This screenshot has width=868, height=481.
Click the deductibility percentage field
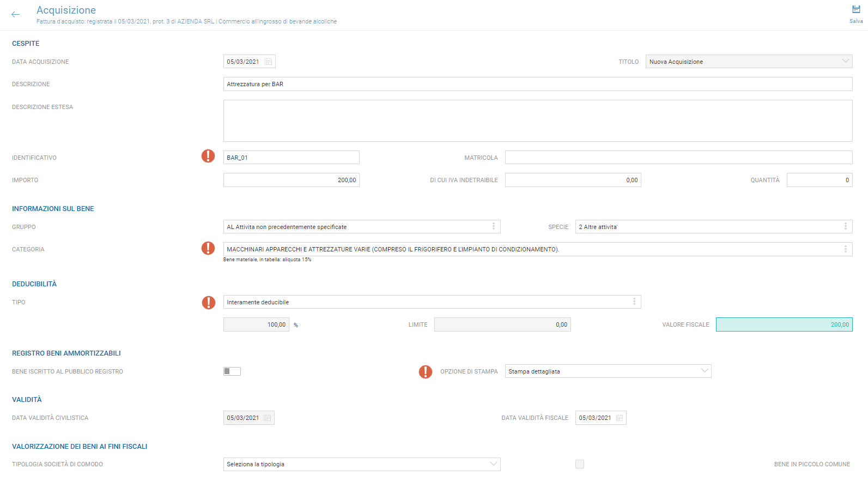click(x=256, y=324)
